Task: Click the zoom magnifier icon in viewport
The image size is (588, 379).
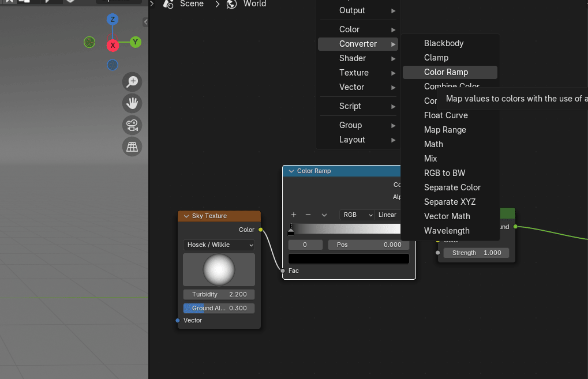Action: tap(132, 81)
